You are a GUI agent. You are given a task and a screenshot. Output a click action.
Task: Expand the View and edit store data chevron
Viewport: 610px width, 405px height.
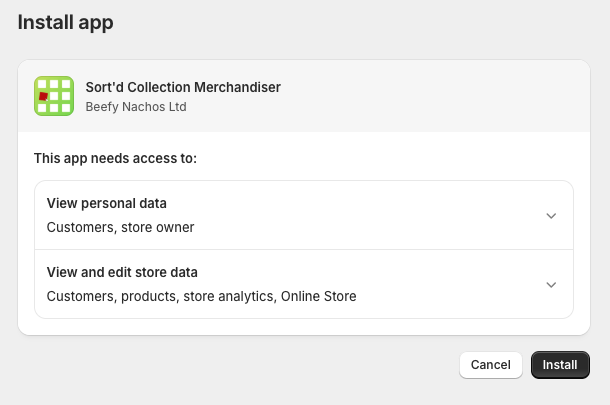click(x=551, y=284)
